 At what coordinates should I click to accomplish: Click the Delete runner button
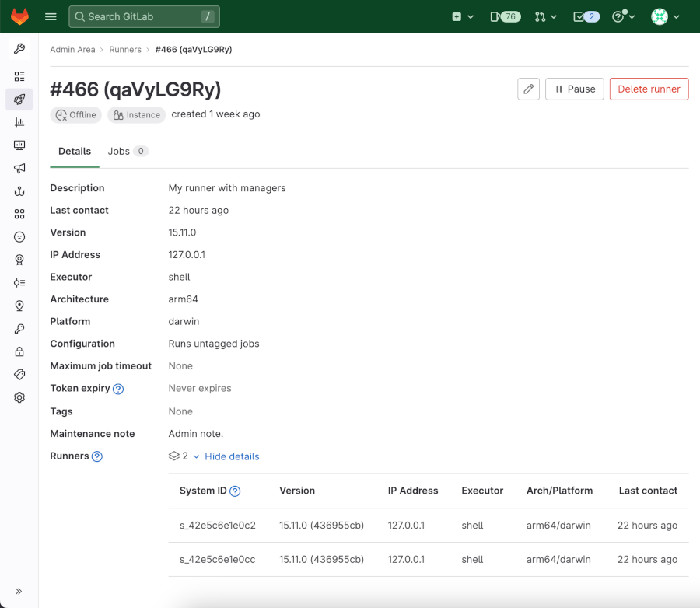[x=649, y=89]
